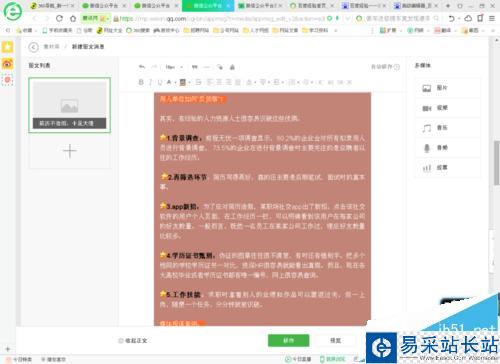
Task: Align text right in the editor
Action: (x=229, y=82)
